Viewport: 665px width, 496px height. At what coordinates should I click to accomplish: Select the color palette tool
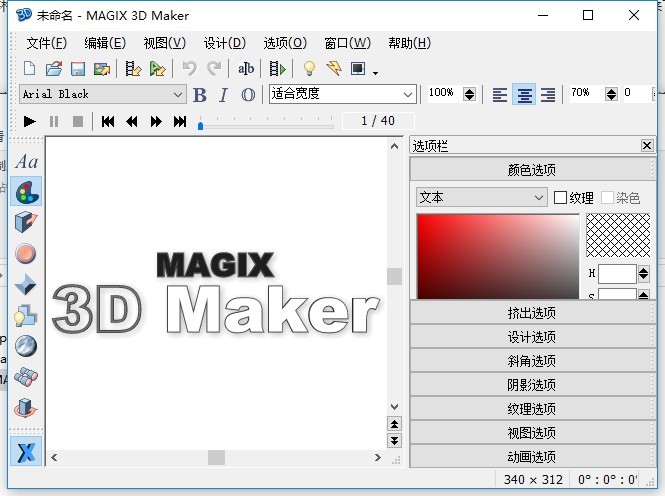coord(26,192)
